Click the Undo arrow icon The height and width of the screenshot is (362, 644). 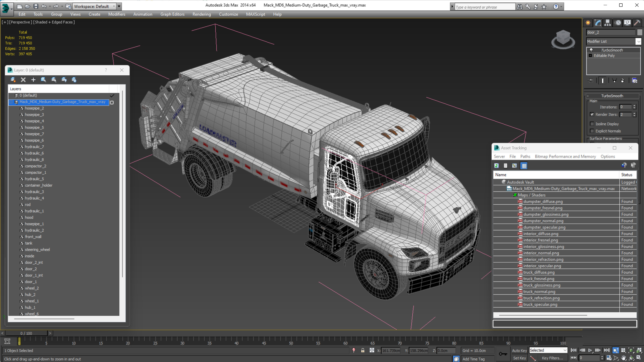tap(44, 6)
